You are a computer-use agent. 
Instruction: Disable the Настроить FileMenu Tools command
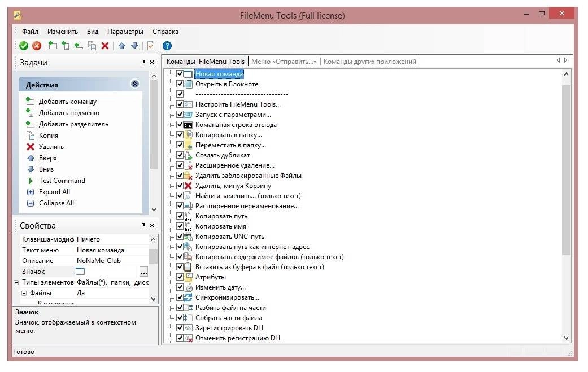[180, 104]
